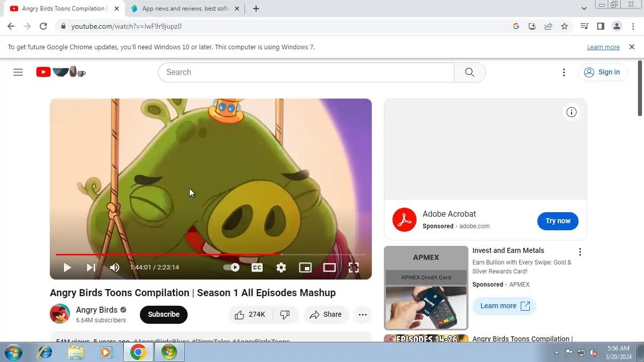Click the YouTube search field

click(x=306, y=72)
